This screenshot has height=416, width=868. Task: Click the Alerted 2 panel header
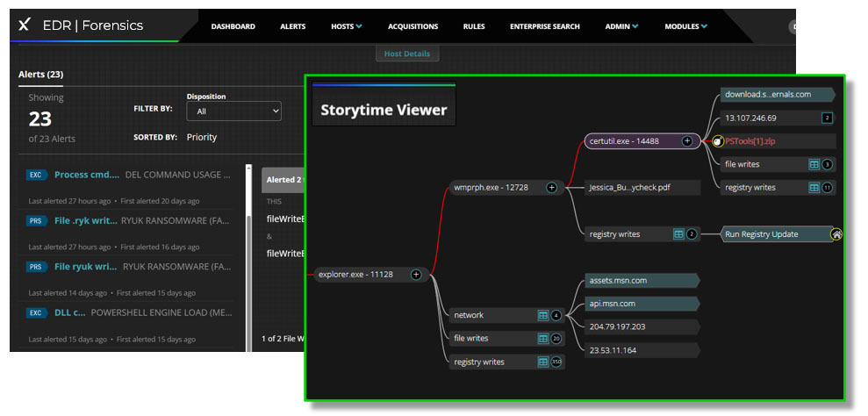point(283,180)
